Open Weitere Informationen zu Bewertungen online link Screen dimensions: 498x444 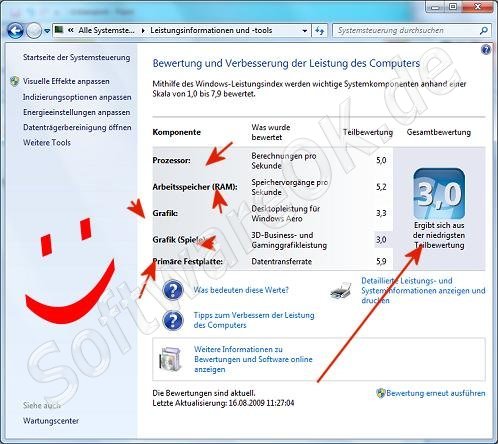253,359
